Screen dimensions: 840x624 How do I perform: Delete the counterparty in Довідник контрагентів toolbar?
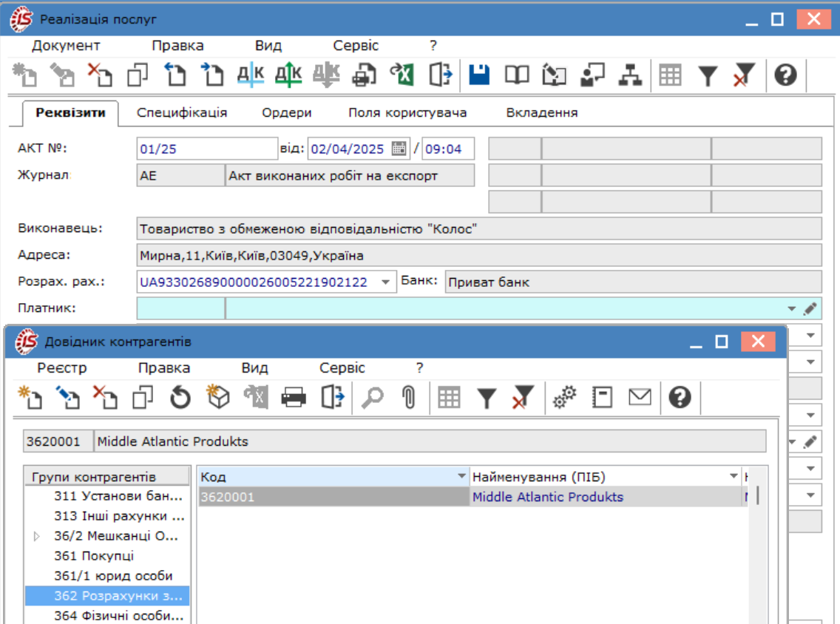pos(105,398)
